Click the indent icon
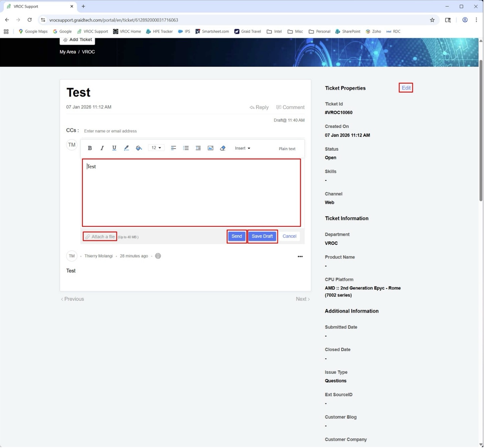The width and height of the screenshot is (485, 448). [x=198, y=148]
